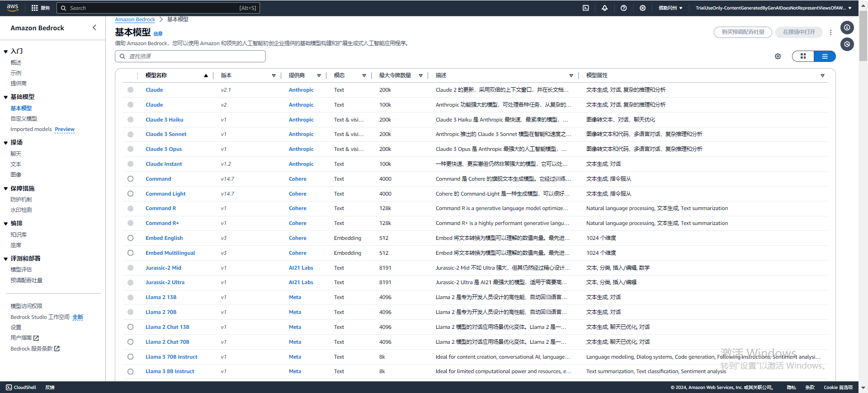Open the Preview link beside Imported models
Screen dimensions: 868x393
point(65,129)
